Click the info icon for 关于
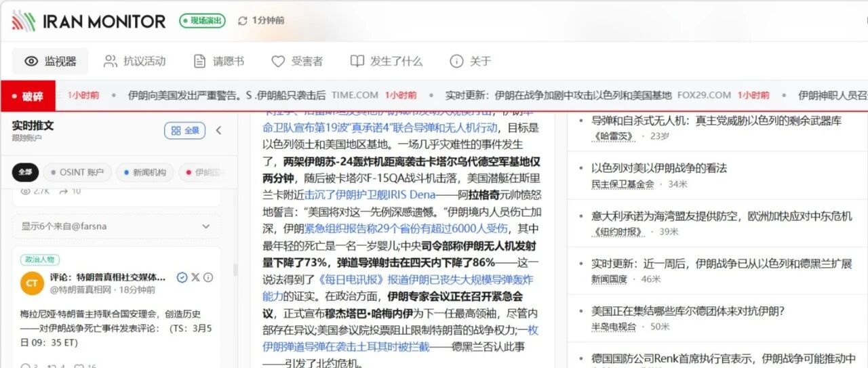868x368 pixels. click(456, 61)
